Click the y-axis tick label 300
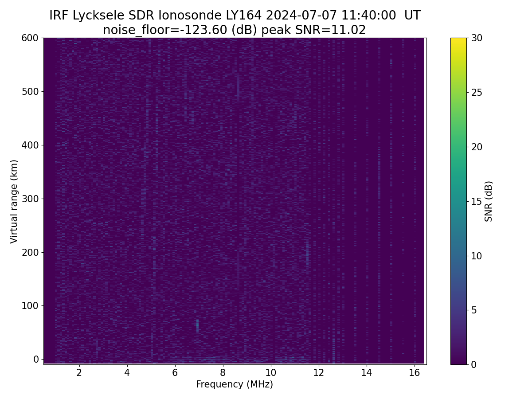 30,199
